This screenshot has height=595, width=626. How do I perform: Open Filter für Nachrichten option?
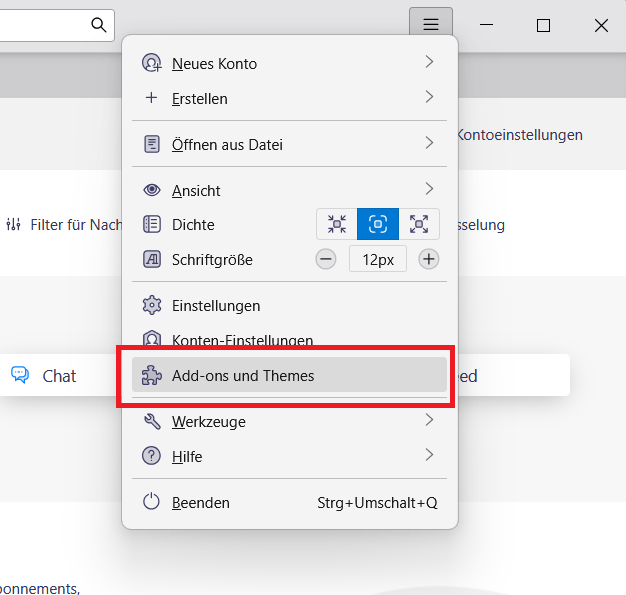coord(65,225)
